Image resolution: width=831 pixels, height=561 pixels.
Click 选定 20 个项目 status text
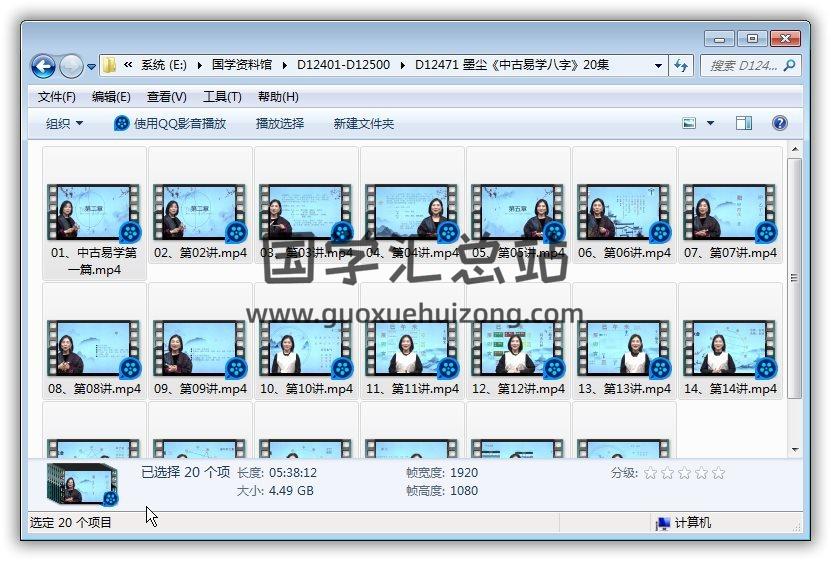[70, 523]
